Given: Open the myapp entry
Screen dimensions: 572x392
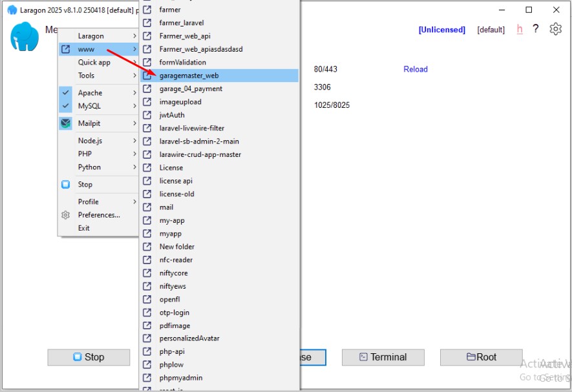Looking at the screenshot, I should pos(219,233).
